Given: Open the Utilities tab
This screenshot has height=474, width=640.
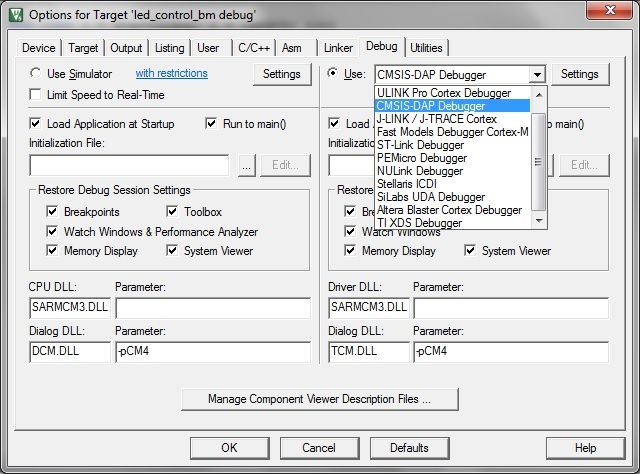Looking at the screenshot, I should [x=426, y=48].
